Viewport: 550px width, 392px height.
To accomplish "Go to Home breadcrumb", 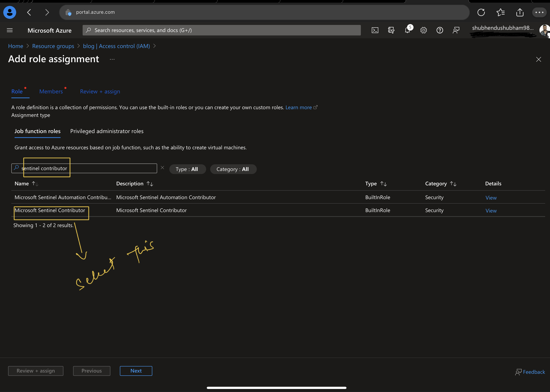I will (16, 46).
